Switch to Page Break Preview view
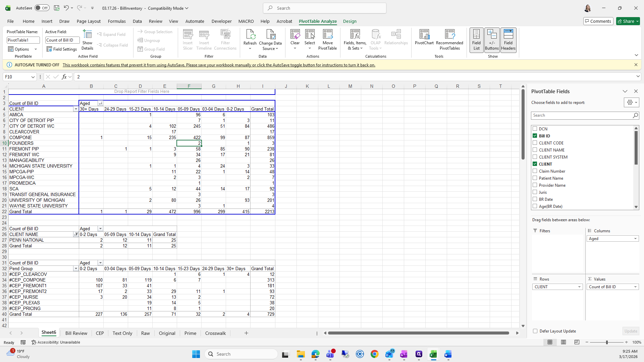644x362 pixels. click(577, 342)
